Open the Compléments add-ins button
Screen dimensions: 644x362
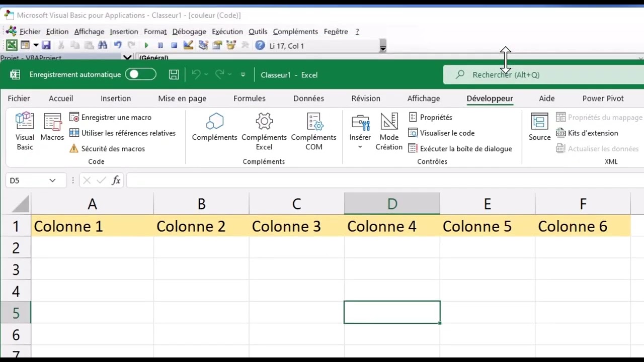click(215, 128)
